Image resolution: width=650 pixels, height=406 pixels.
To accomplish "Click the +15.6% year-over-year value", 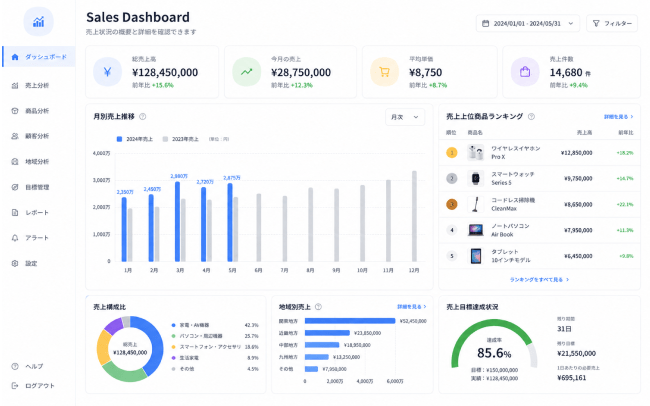I will click(x=163, y=85).
